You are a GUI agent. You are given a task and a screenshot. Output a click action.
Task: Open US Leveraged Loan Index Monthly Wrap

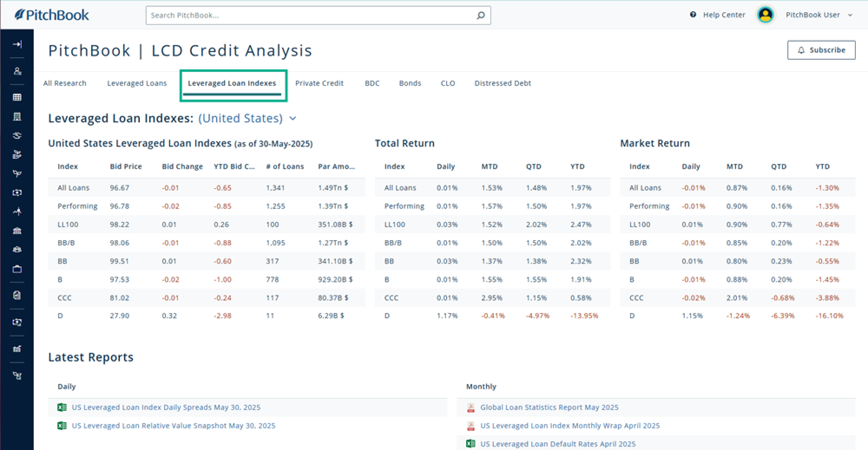(570, 426)
